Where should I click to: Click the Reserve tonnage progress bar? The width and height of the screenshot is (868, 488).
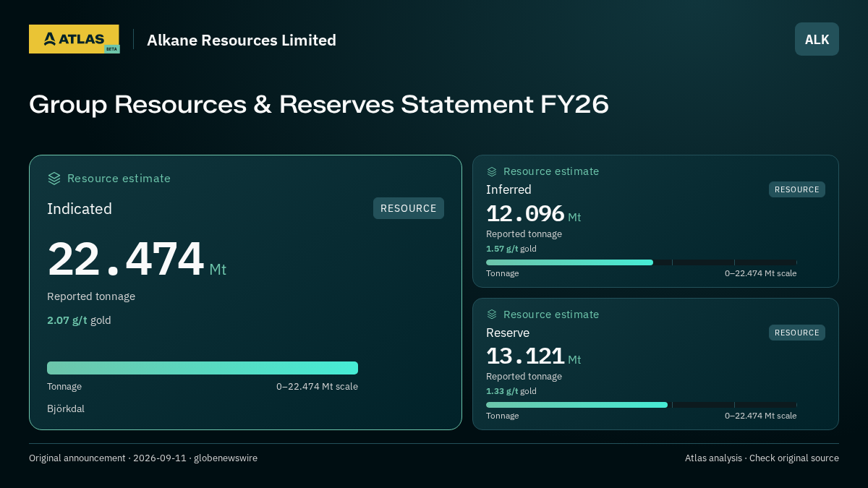(x=642, y=405)
